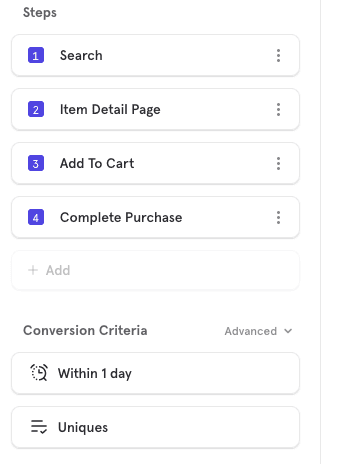Click the Uniques counting list icon
This screenshot has height=464, width=360.
[39, 427]
